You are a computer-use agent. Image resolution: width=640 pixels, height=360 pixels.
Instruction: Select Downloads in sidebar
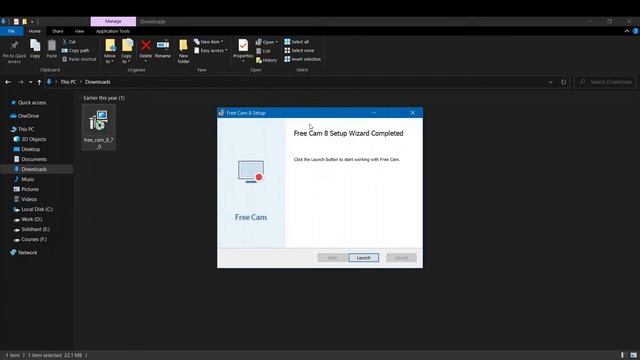pyautogui.click(x=37, y=169)
